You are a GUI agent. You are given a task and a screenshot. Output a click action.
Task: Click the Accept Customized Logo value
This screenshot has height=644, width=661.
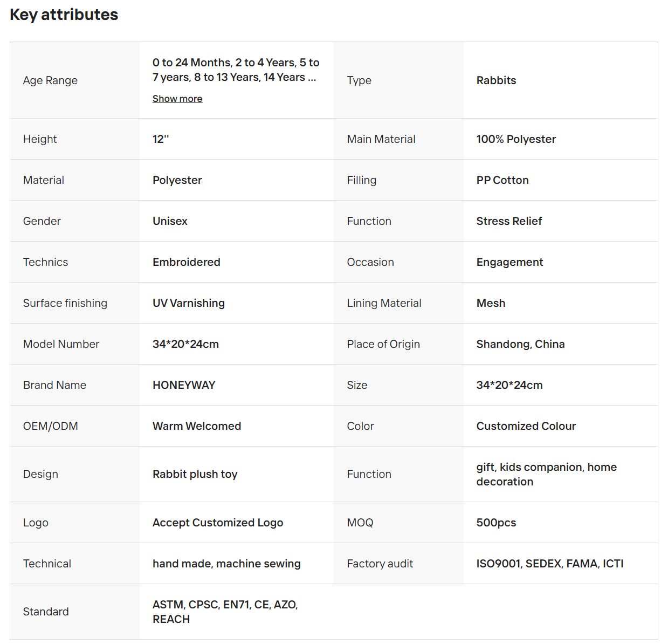[218, 523]
